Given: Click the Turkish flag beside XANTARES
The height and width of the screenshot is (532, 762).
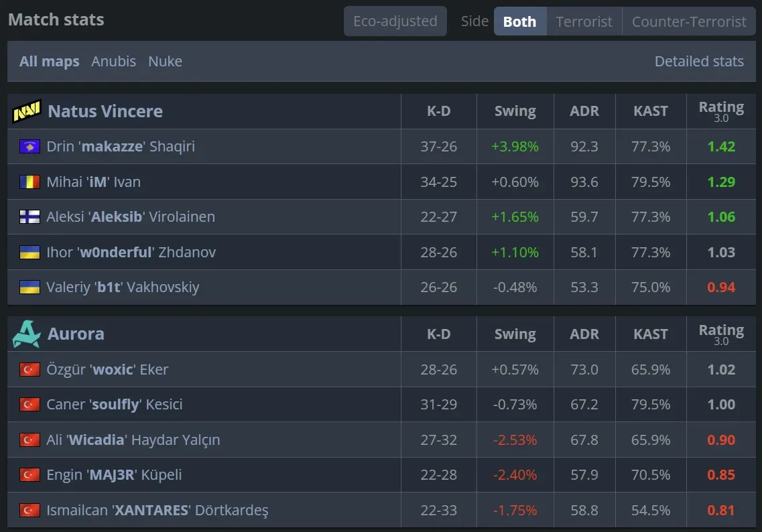Looking at the screenshot, I should pos(30,511).
